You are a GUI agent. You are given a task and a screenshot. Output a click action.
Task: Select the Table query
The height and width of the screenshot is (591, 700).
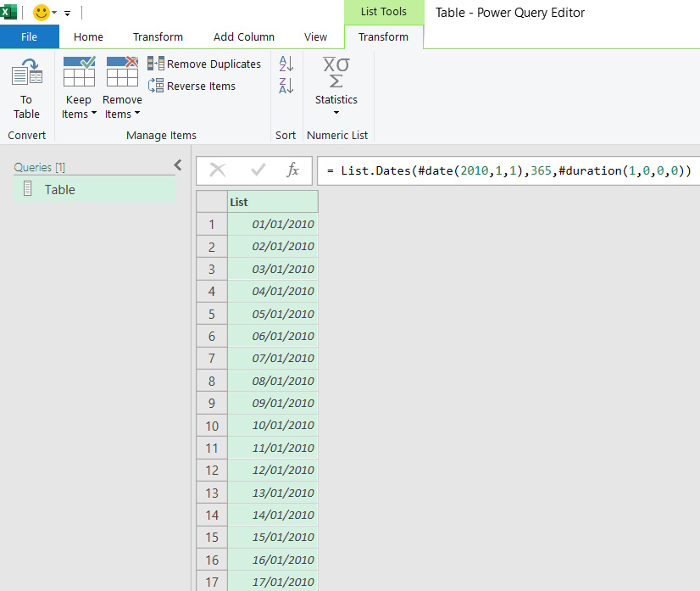coord(59,189)
